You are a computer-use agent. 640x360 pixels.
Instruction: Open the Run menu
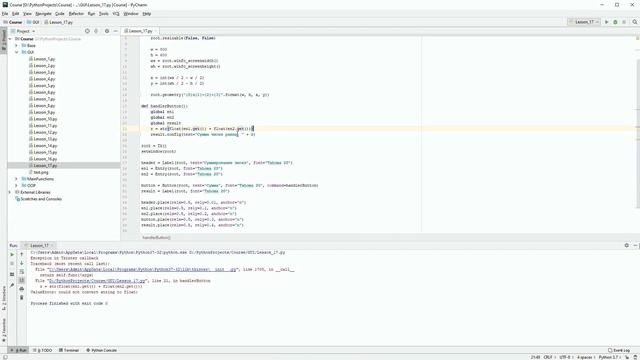[x=91, y=13]
